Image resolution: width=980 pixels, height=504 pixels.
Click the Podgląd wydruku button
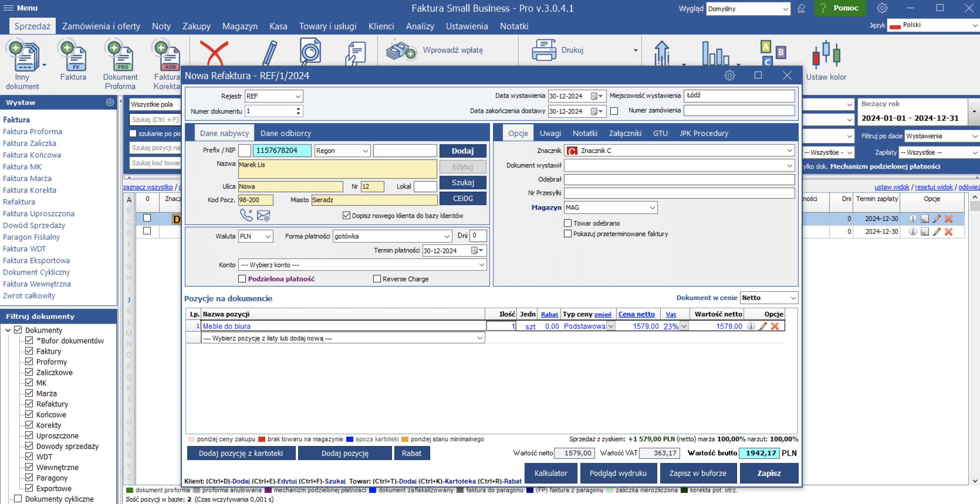618,474
